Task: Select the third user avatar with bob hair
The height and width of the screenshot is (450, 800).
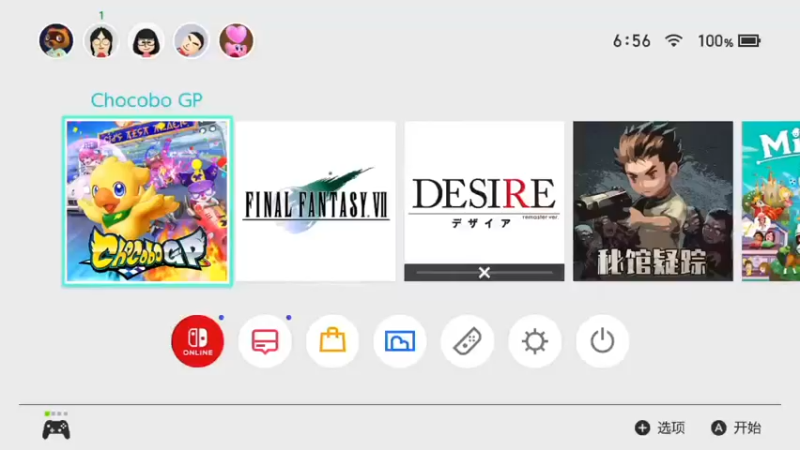Action: click(146, 40)
